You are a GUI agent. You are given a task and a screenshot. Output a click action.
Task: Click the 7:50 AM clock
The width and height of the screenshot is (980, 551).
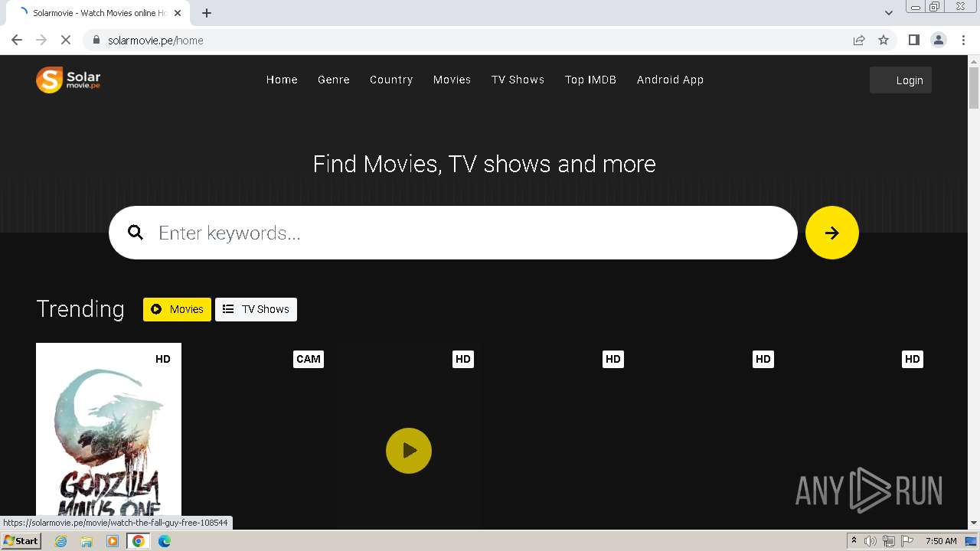pyautogui.click(x=941, y=541)
